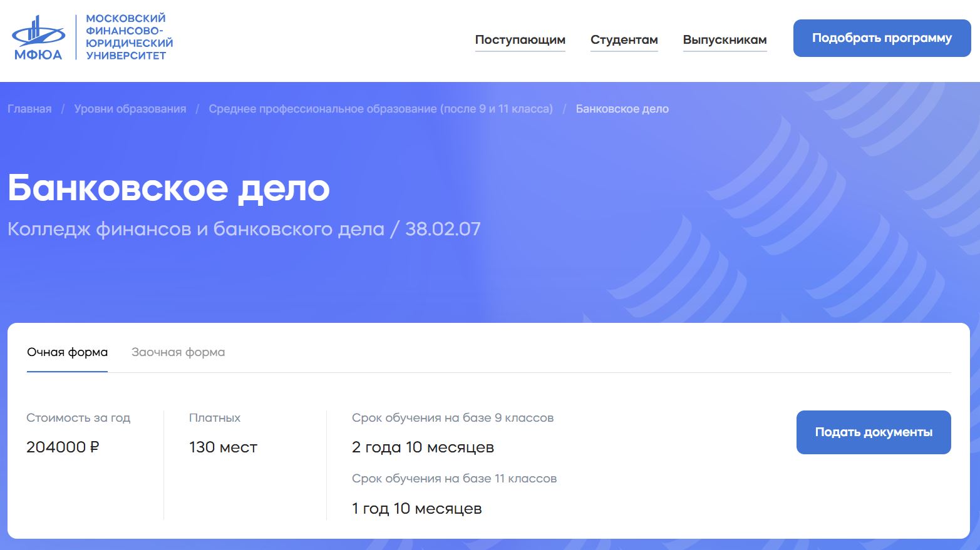Click the Платных label

pyautogui.click(x=215, y=418)
